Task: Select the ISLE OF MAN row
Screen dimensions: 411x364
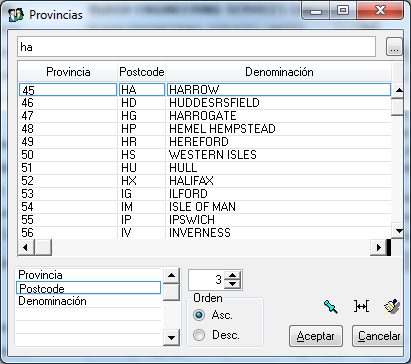Action: 205,207
